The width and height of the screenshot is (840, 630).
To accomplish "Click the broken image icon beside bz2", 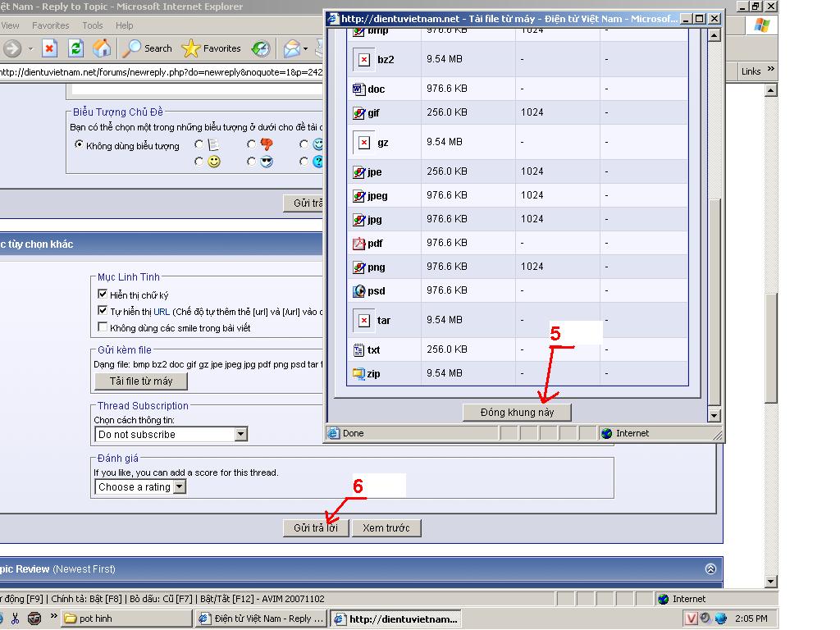I will pos(363,59).
